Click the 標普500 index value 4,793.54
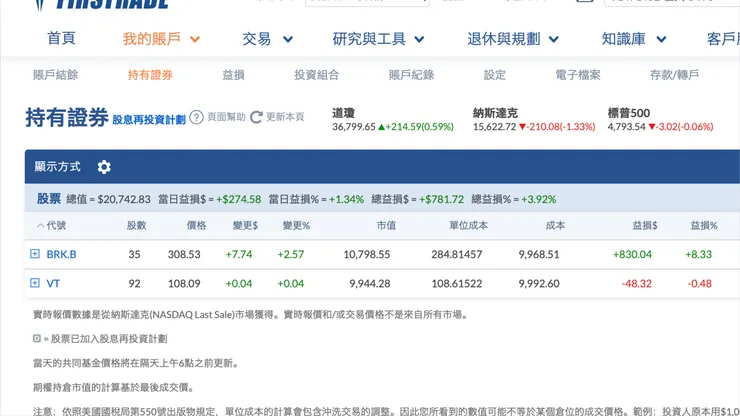 (x=626, y=127)
